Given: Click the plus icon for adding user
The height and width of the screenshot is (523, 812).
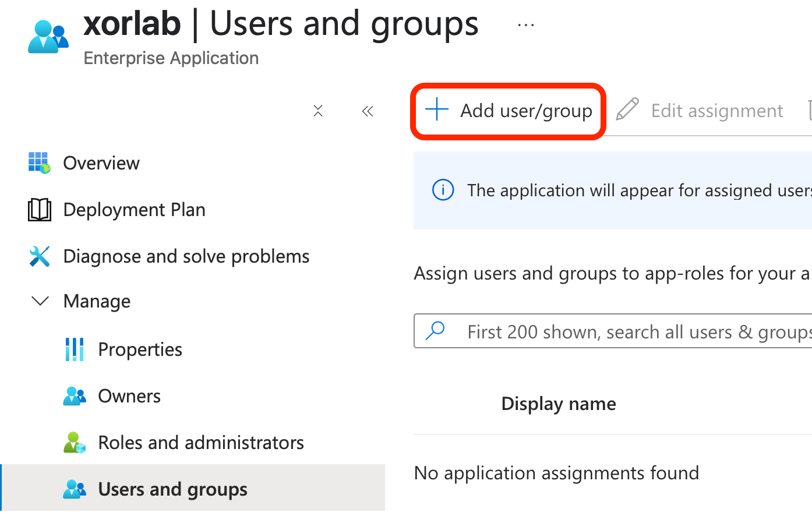Looking at the screenshot, I should (x=437, y=109).
